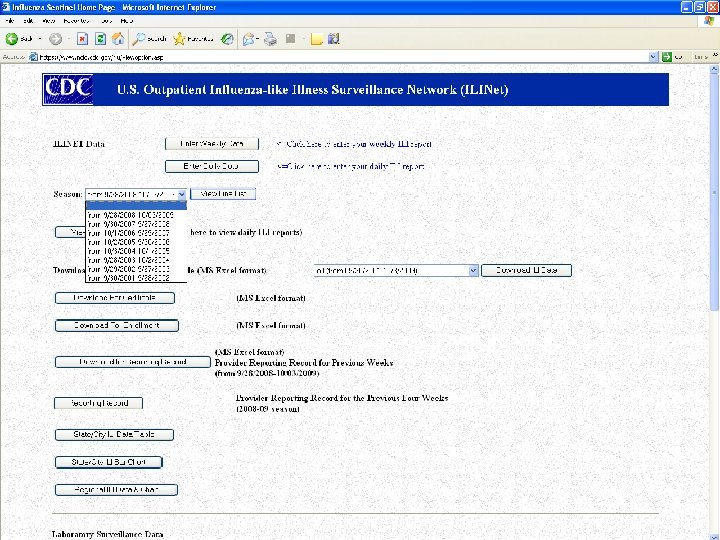
Task: Select season starting 9/28/2003
Action: (136, 260)
